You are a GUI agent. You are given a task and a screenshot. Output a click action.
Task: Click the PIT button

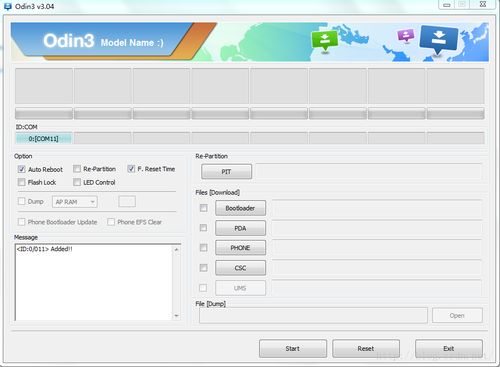click(x=226, y=172)
